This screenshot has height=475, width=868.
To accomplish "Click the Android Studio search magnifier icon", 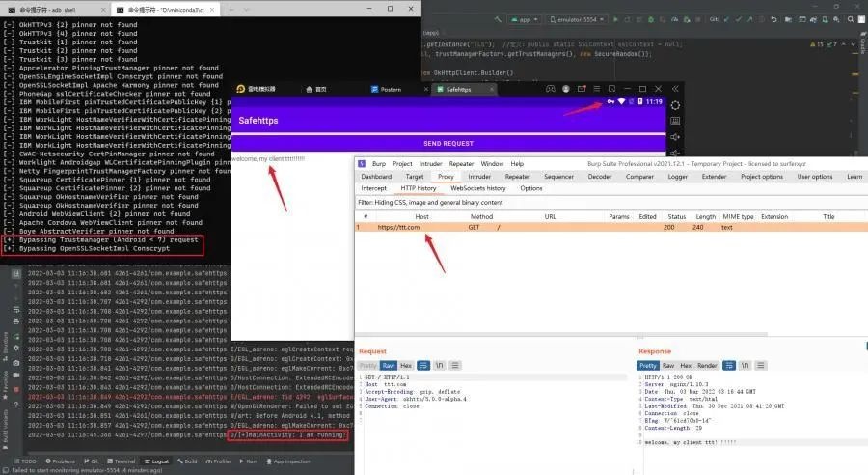I will click(851, 19).
